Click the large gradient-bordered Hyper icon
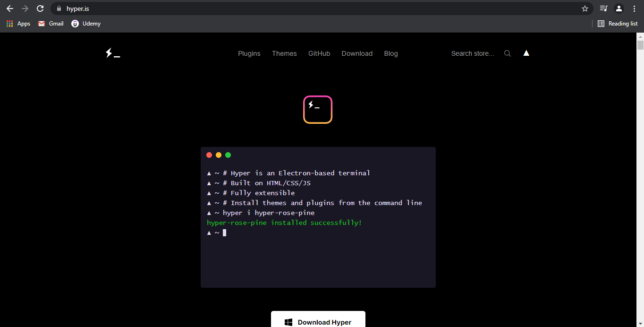Screen dimensions: 644x327 point(318,110)
